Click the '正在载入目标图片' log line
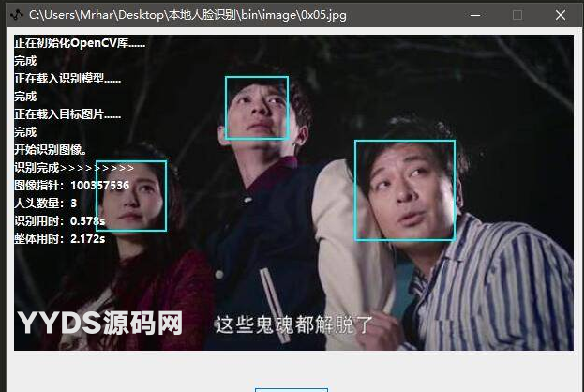Screen dimensions: 584x392 pos(67,114)
